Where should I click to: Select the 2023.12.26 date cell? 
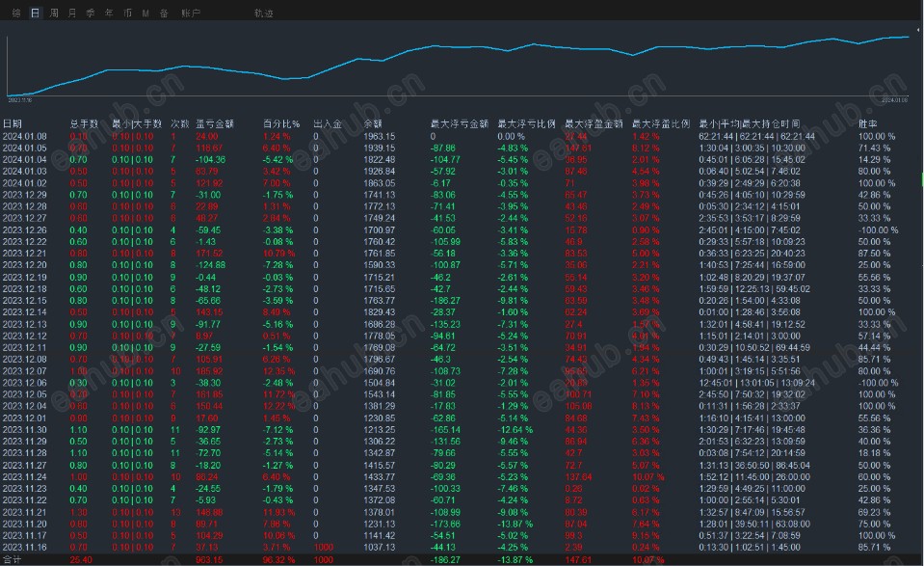pos(25,229)
